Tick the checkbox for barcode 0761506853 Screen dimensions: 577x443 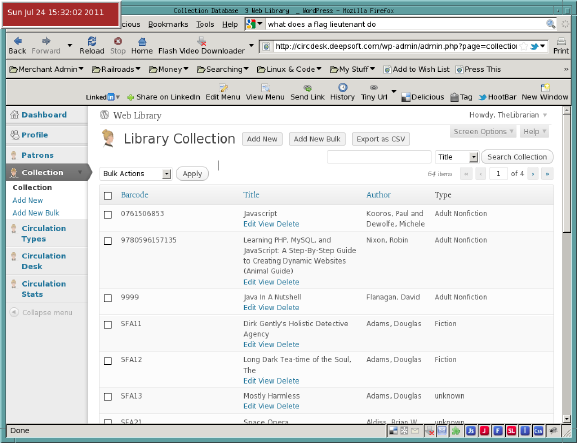pyautogui.click(x=108, y=215)
